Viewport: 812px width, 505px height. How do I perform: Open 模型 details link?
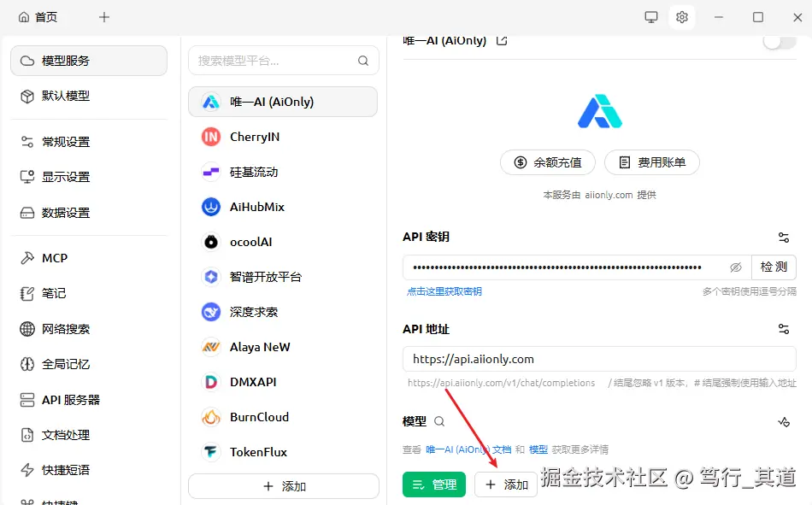point(538,449)
